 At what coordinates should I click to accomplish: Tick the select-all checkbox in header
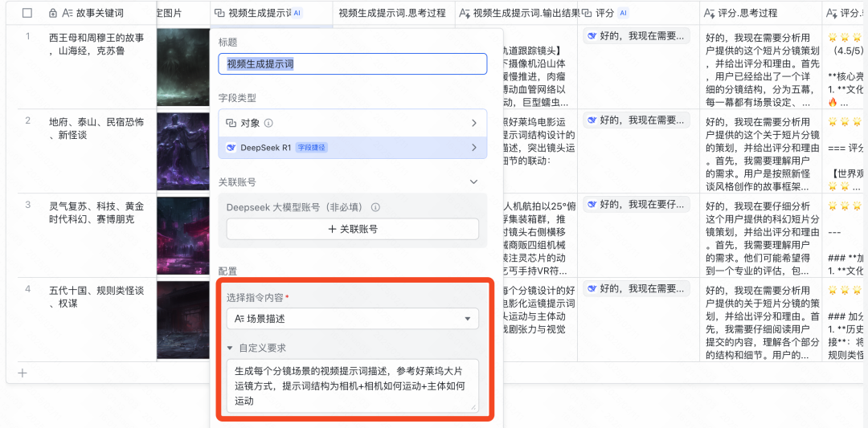pyautogui.click(x=27, y=13)
